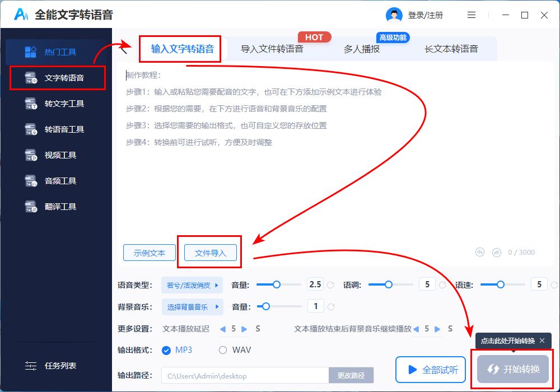Click 文件导入 button

coord(211,253)
